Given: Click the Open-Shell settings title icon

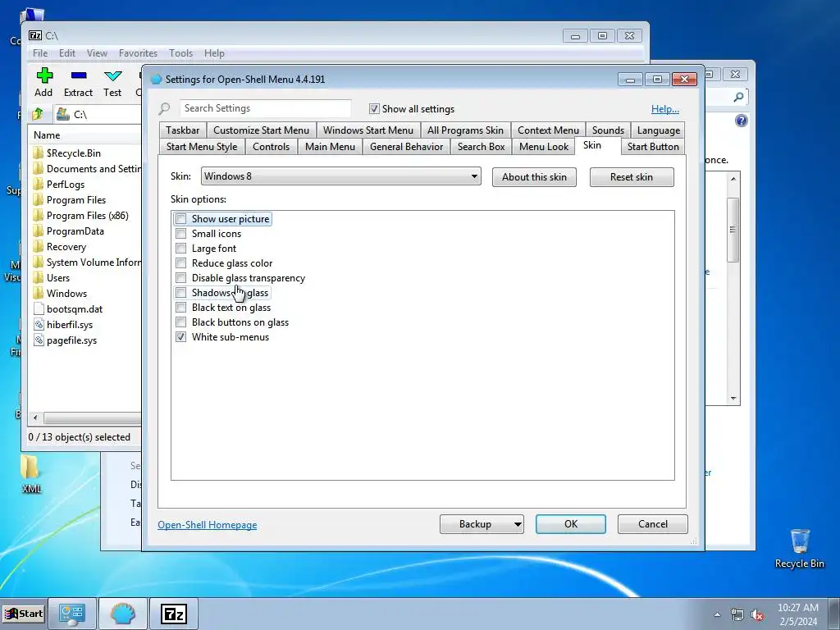Looking at the screenshot, I should (x=156, y=80).
